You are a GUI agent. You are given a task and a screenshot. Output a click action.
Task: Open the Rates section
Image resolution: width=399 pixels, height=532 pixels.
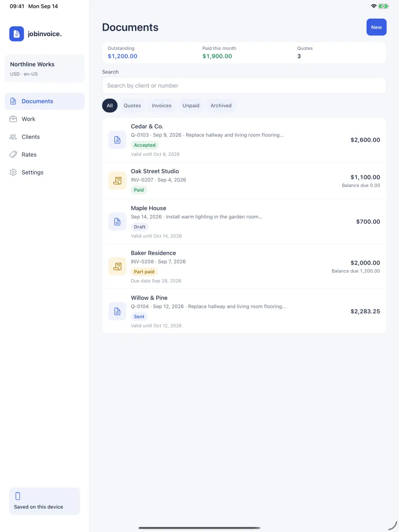[44, 155]
